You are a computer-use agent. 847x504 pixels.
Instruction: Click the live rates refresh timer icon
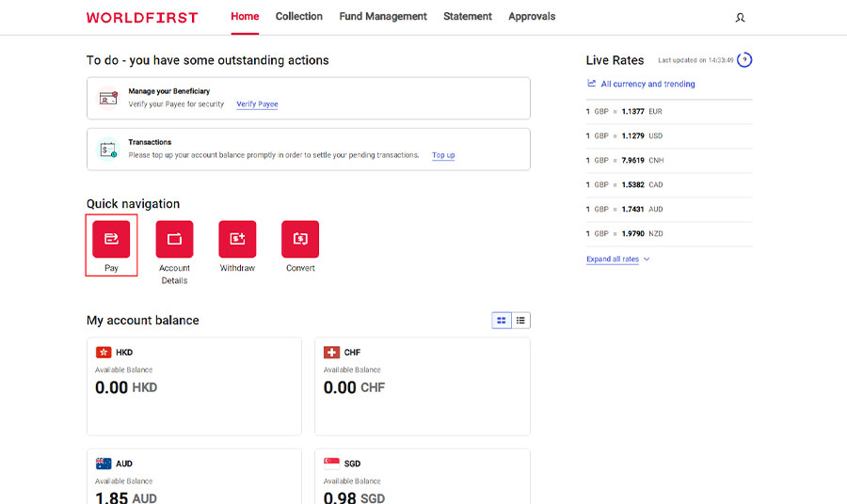coord(744,60)
